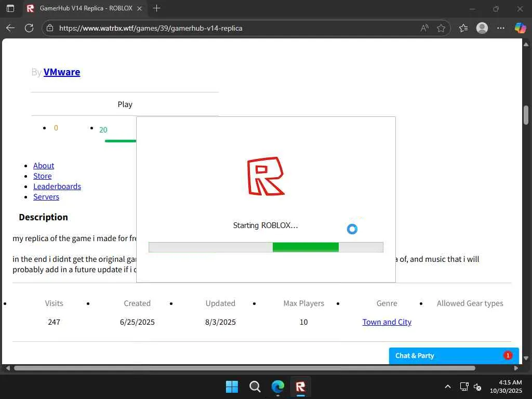532x399 pixels.
Task: Add this page to favorites star
Action: (x=441, y=28)
